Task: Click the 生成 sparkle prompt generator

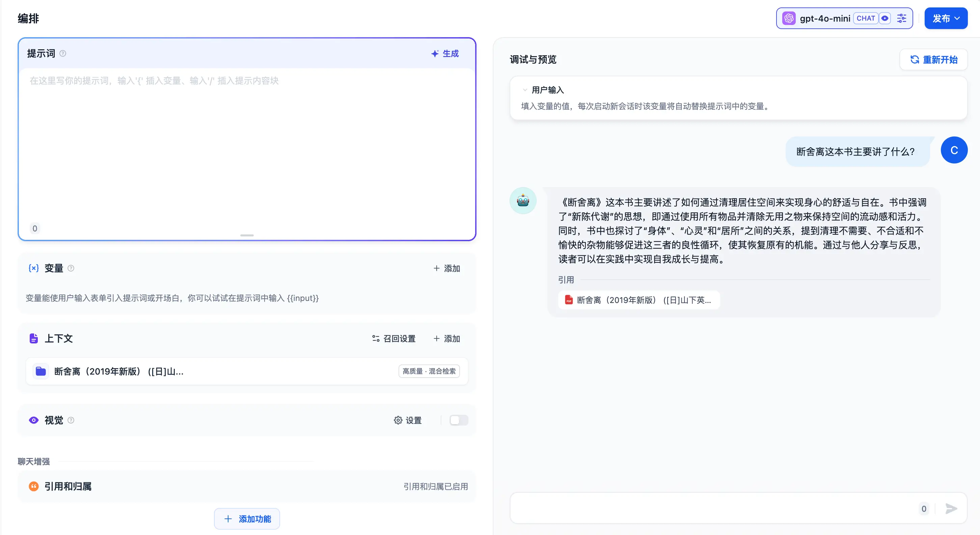Action: (x=445, y=54)
